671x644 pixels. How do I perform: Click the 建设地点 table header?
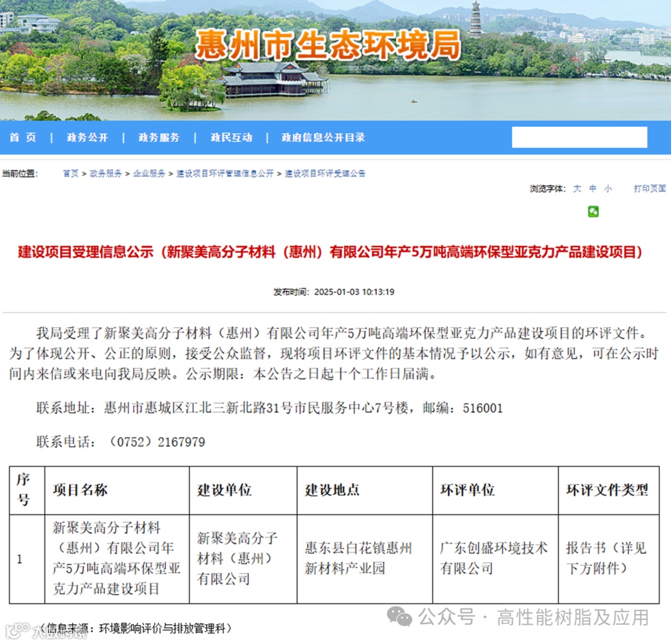point(332,490)
